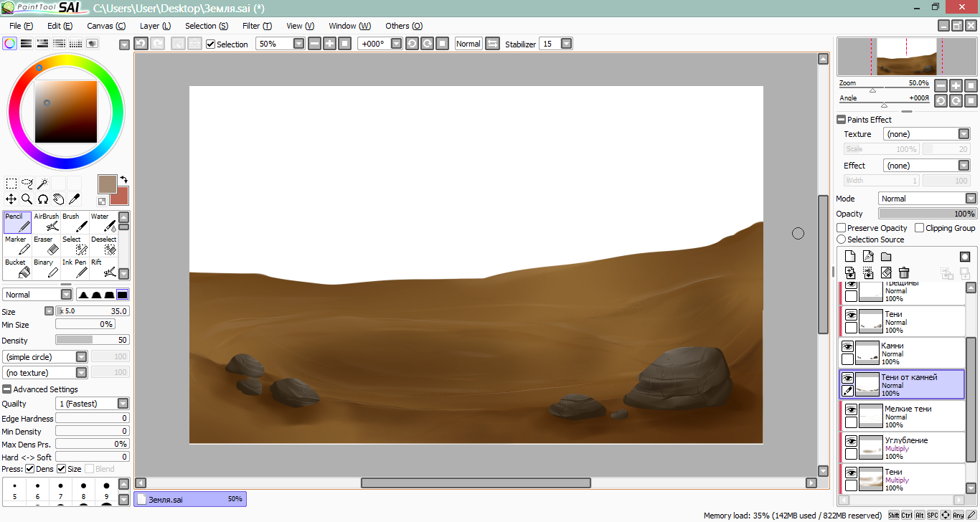The height and width of the screenshot is (522, 980).
Task: Activate the rotate view tool
Action: pyautogui.click(x=43, y=199)
